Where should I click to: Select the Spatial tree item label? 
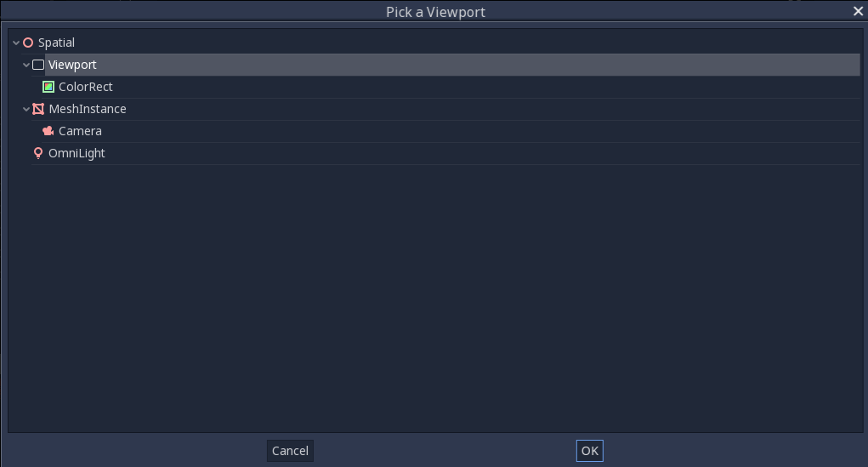56,43
